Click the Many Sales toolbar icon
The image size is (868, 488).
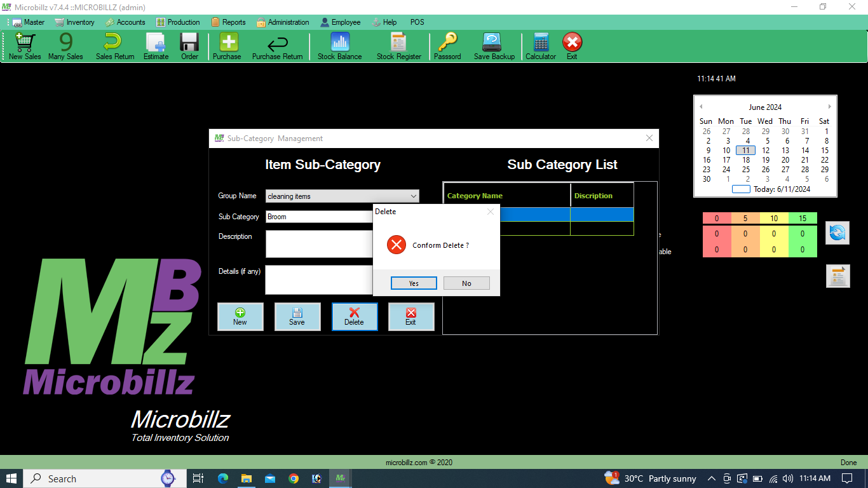coord(65,46)
